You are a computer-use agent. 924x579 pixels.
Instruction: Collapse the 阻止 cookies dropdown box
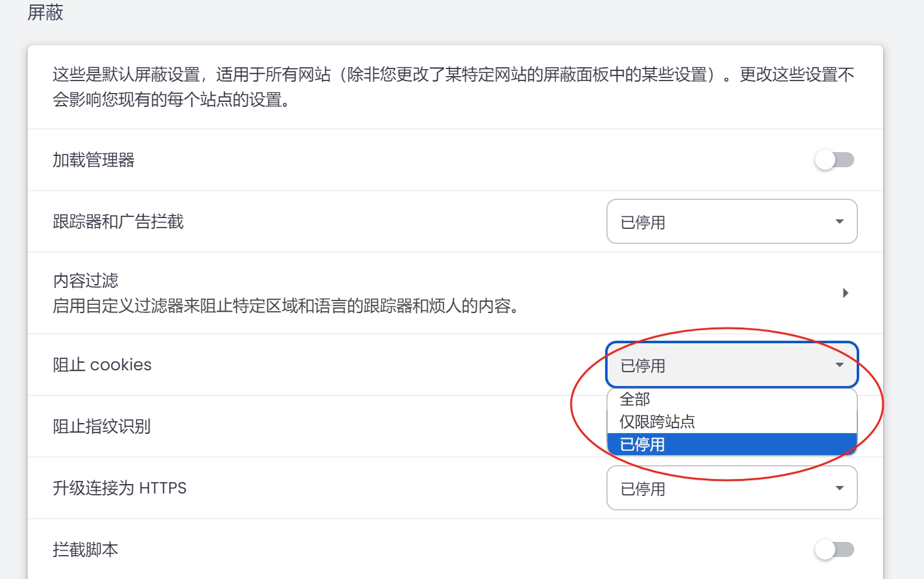pyautogui.click(x=732, y=365)
